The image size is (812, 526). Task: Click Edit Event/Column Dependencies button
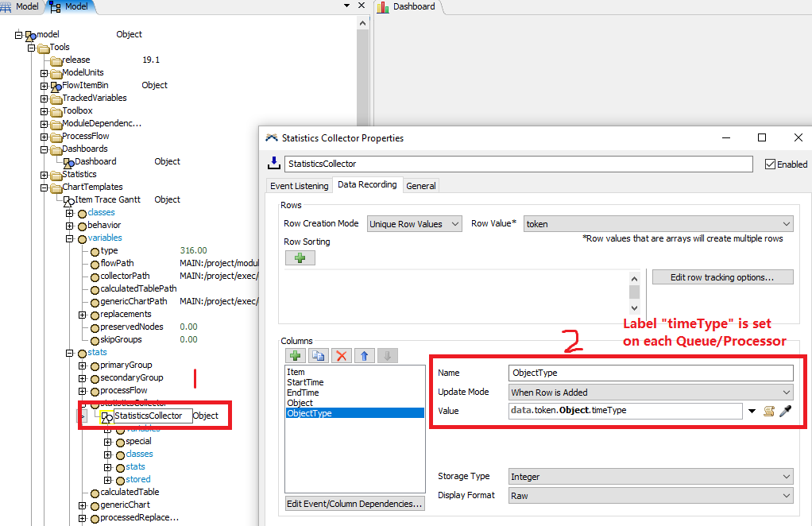coord(354,504)
